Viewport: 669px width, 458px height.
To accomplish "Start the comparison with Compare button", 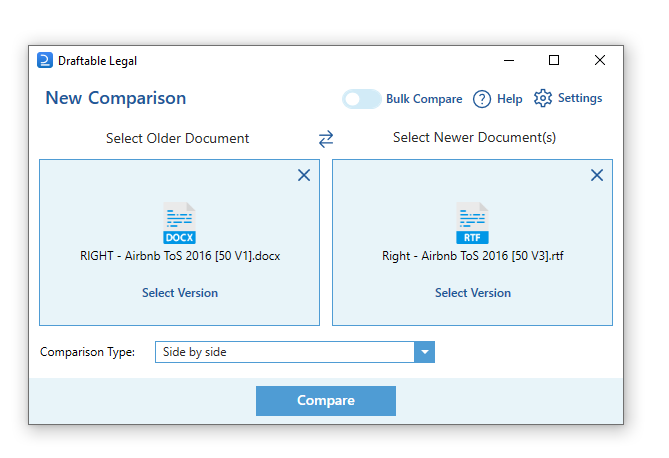I will [x=326, y=401].
